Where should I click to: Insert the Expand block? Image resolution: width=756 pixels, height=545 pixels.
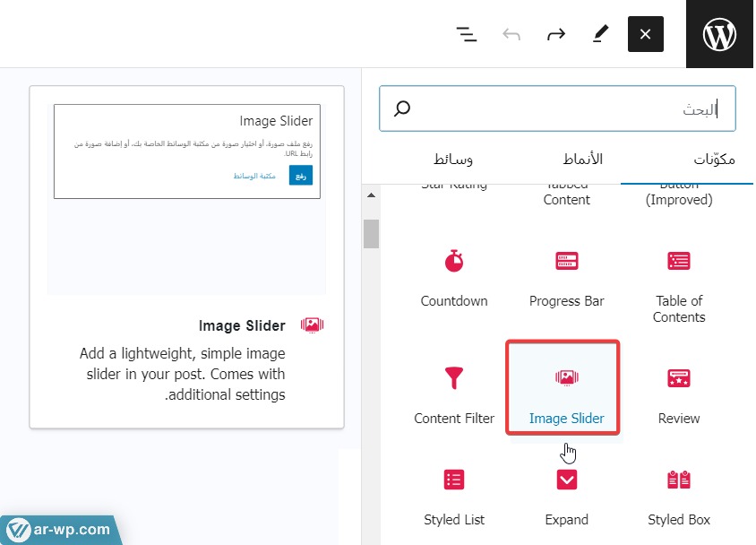pyautogui.click(x=567, y=494)
